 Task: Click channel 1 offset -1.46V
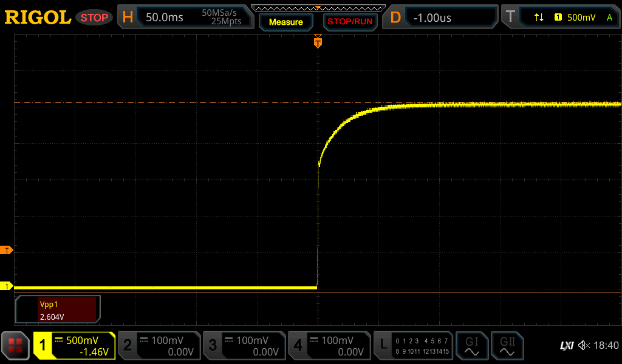[x=94, y=352]
